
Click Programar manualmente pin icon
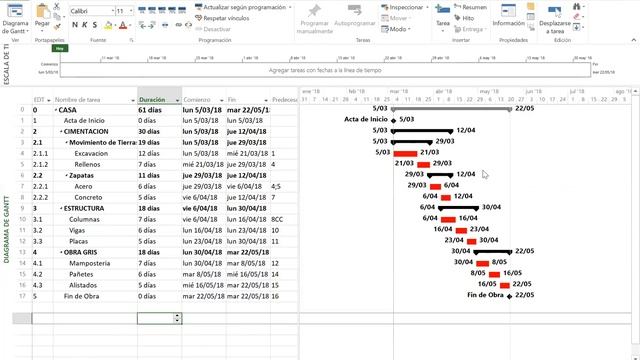314,11
